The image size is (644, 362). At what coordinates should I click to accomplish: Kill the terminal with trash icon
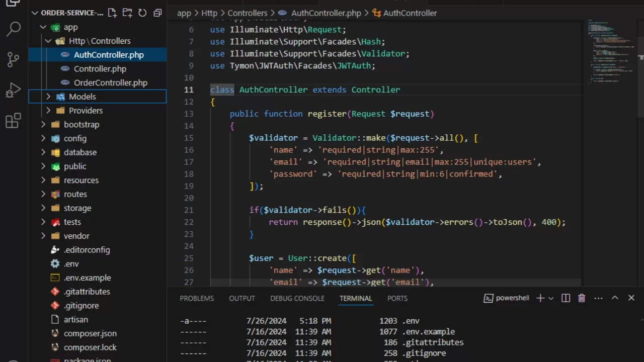pos(582,298)
